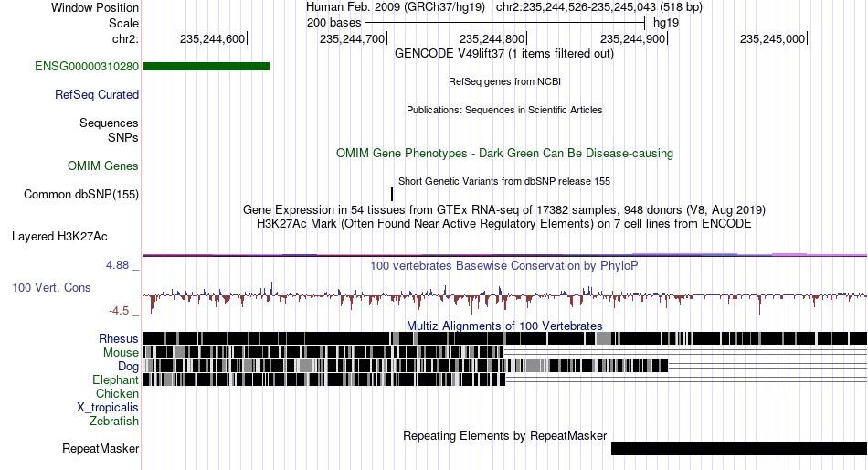The width and height of the screenshot is (868, 470).
Task: Click the PhyloP conservation wiggle graph
Action: [505, 295]
